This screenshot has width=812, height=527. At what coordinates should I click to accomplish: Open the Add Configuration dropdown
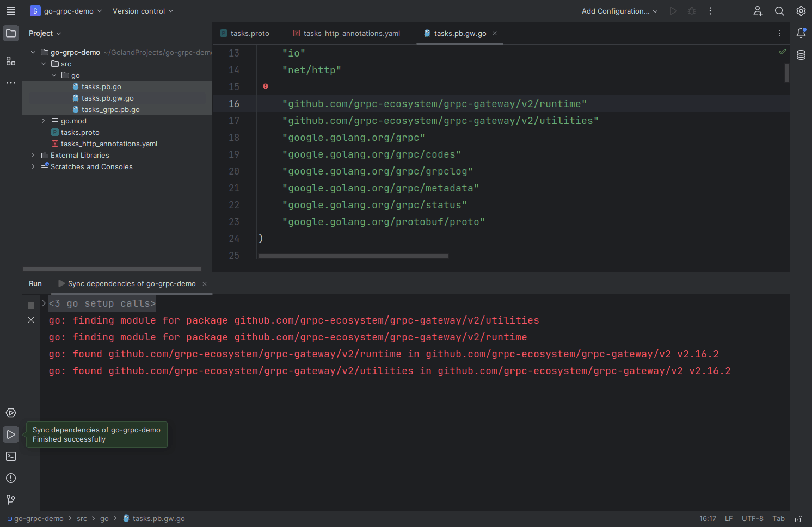(x=619, y=11)
